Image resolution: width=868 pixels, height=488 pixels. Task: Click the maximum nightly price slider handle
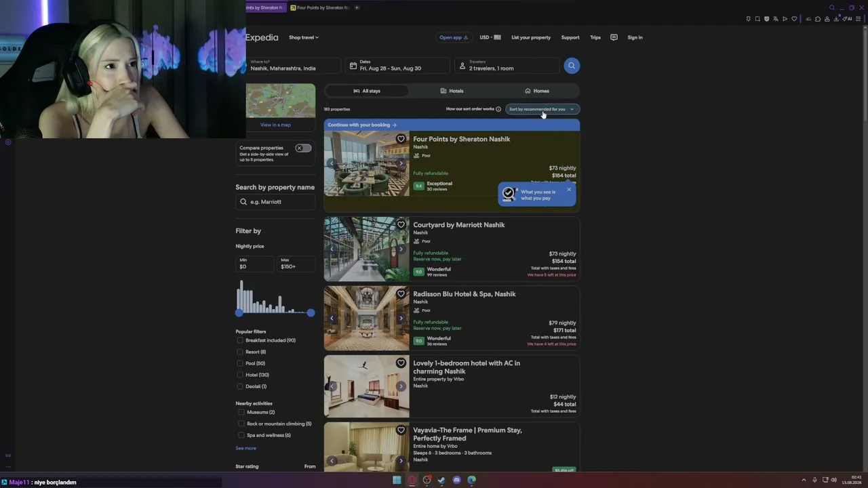coord(311,312)
